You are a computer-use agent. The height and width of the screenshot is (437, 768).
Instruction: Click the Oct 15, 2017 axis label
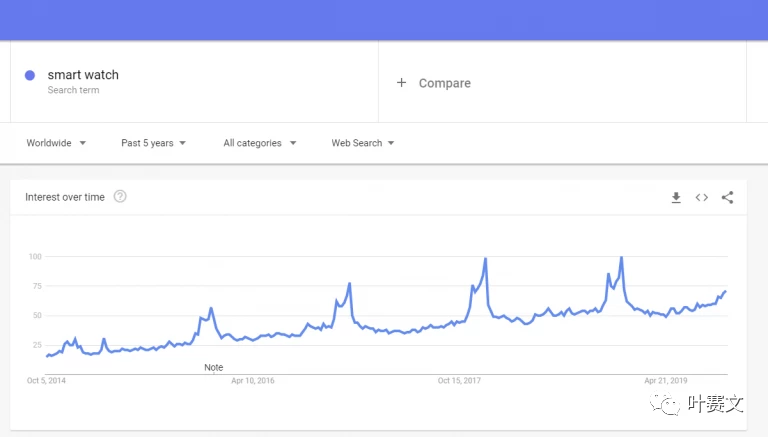pyautogui.click(x=459, y=380)
